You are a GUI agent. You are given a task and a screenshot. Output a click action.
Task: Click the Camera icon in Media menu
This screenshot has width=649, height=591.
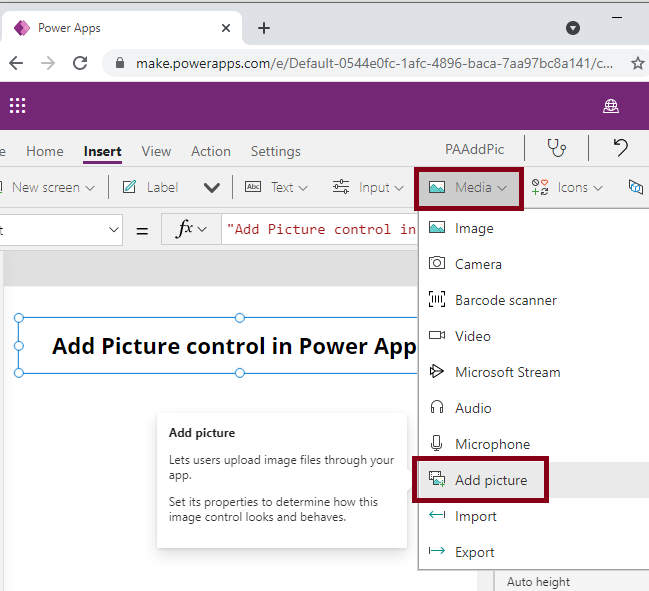tap(437, 263)
